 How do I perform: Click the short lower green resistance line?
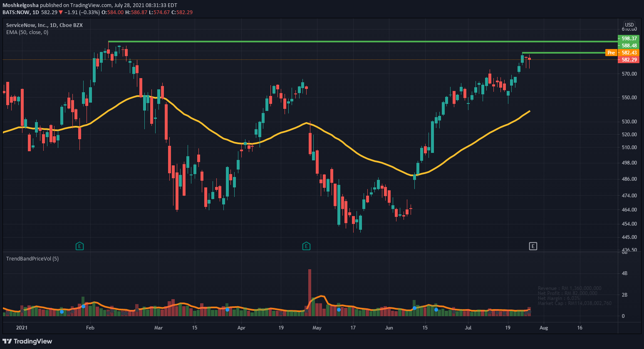tap(564, 53)
